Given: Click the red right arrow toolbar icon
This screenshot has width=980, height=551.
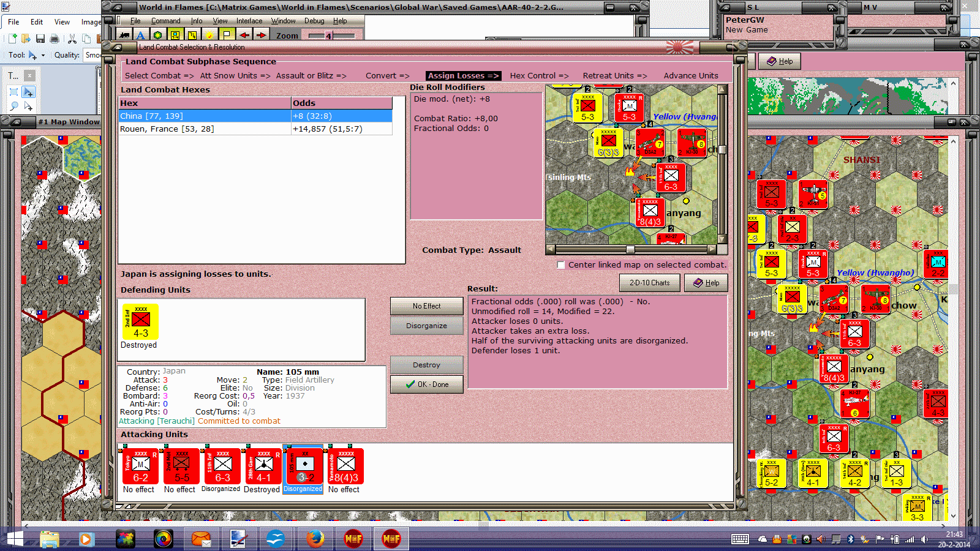Looking at the screenshot, I should tap(261, 35).
